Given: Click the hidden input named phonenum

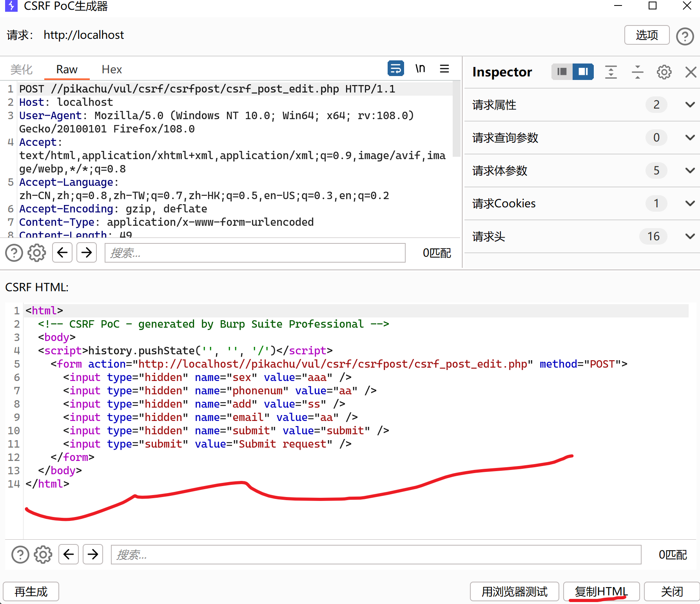Looking at the screenshot, I should 220,391.
